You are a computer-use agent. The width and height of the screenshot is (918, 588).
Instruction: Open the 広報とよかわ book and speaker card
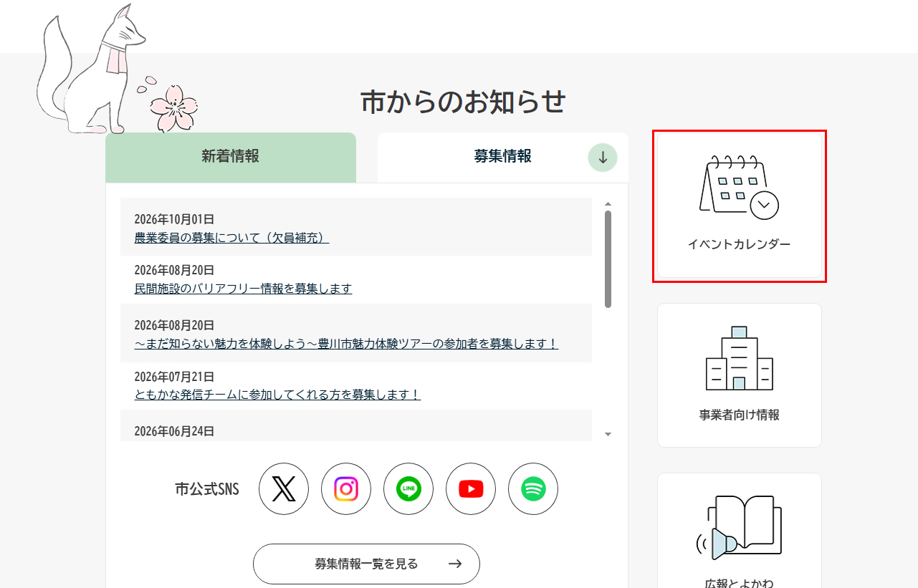pos(740,531)
